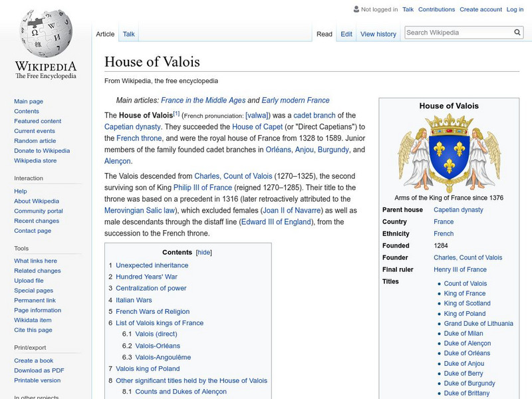Open Grand Duke of Lithuania link
532x399 pixels.
pyautogui.click(x=478, y=323)
